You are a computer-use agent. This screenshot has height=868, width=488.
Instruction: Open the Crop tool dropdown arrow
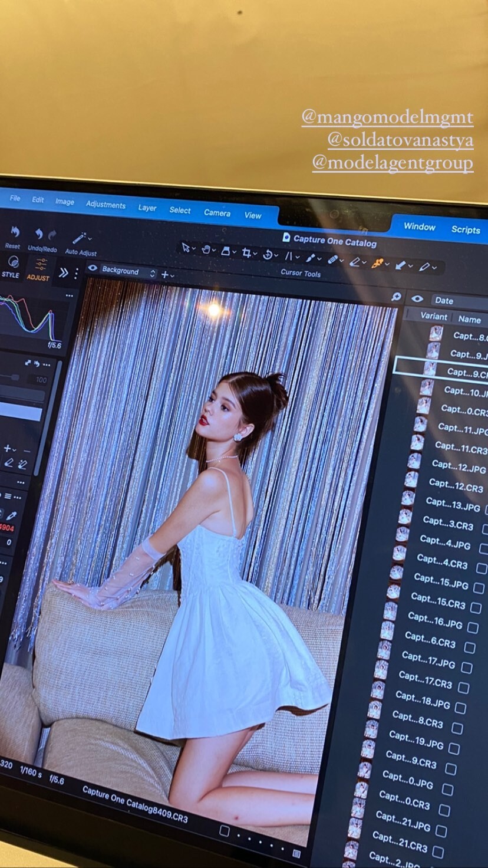coord(255,254)
